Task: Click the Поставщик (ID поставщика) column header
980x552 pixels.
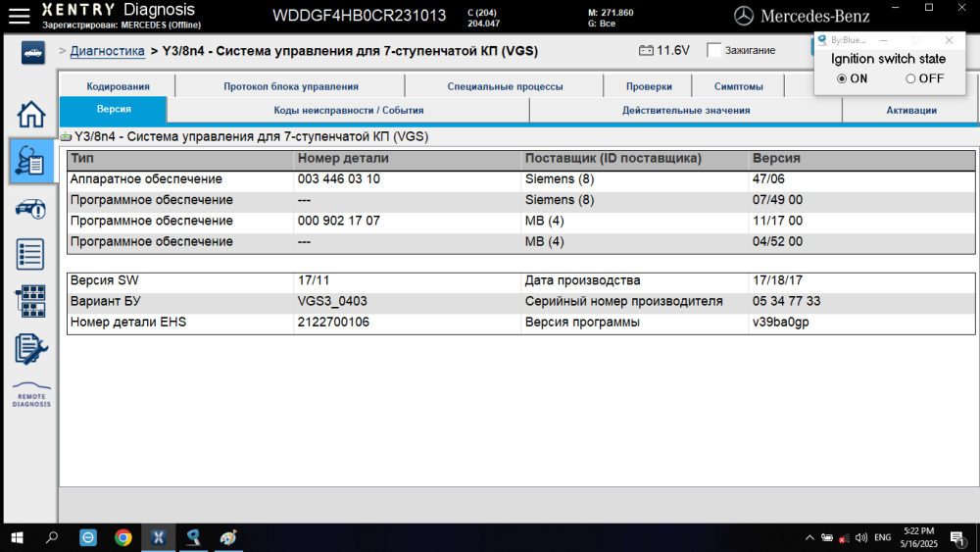Action: point(612,158)
